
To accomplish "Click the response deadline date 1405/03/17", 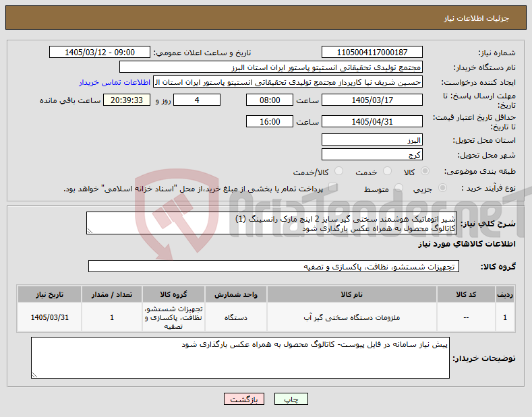I will pyautogui.click(x=372, y=100).
